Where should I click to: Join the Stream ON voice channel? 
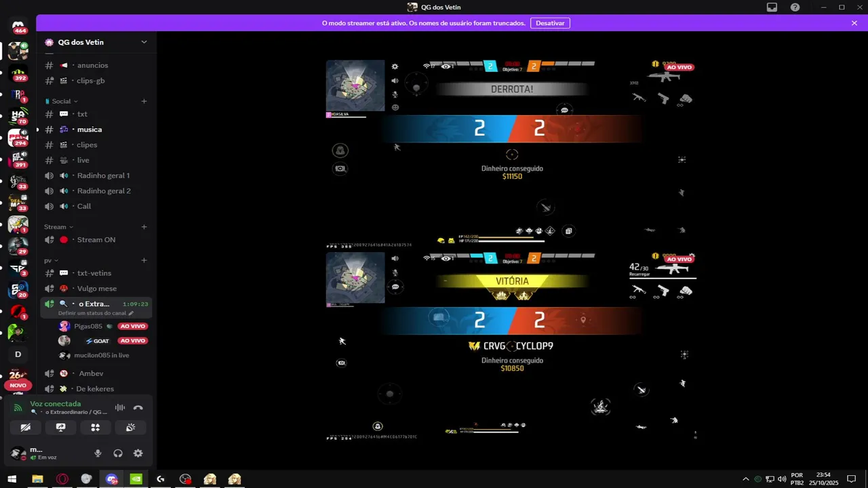(96, 240)
